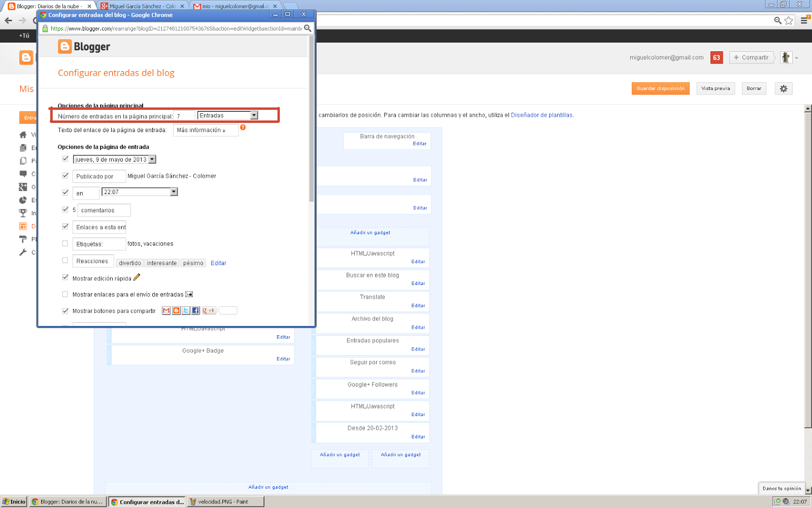812x508 pixels.
Task: Click the '+ Compartir' button
Action: [752, 57]
